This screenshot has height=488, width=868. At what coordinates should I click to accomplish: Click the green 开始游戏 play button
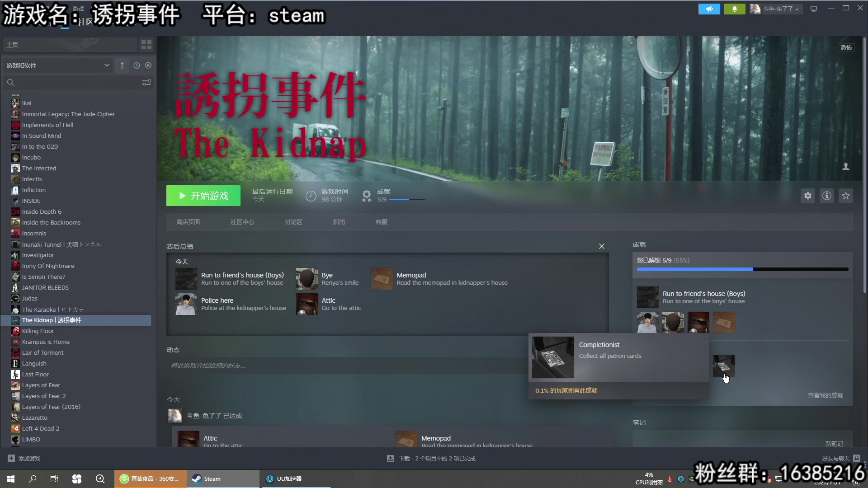coord(203,196)
